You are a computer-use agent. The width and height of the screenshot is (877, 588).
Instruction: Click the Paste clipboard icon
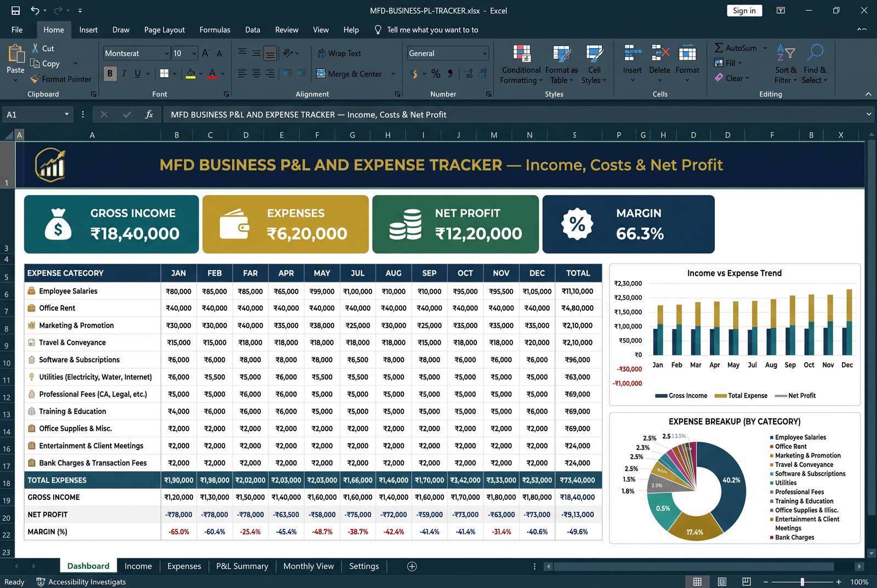point(16,54)
